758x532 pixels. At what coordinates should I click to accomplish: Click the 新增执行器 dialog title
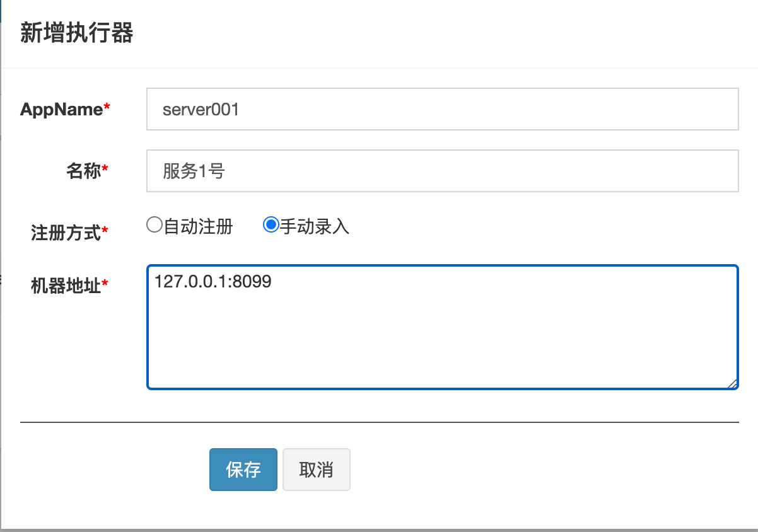[76, 33]
